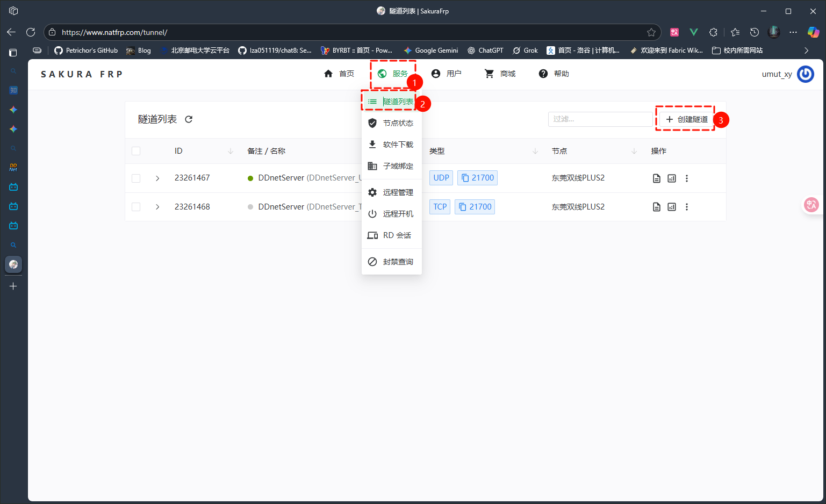Click the SAKURA FRP logo text

coord(82,74)
